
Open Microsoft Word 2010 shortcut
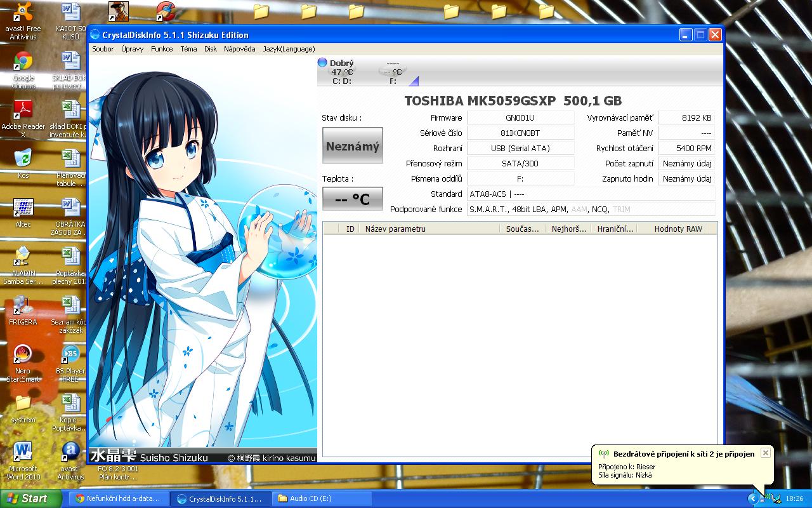[23, 461]
